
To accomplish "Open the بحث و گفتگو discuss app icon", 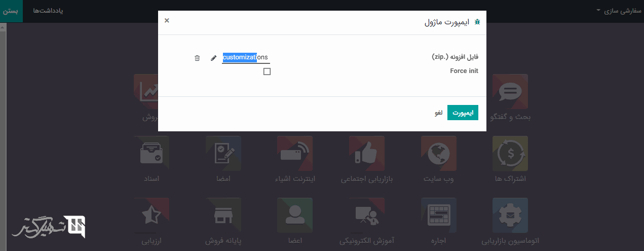I will click(510, 92).
